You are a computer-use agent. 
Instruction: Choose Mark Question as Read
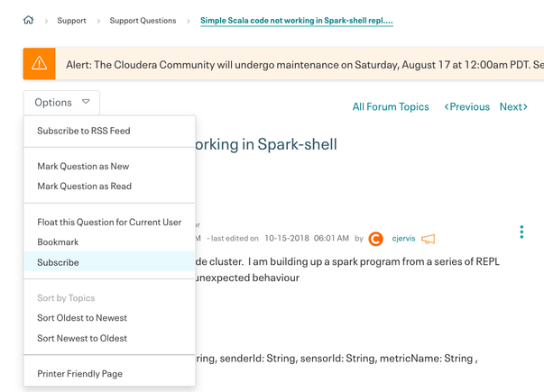84,187
